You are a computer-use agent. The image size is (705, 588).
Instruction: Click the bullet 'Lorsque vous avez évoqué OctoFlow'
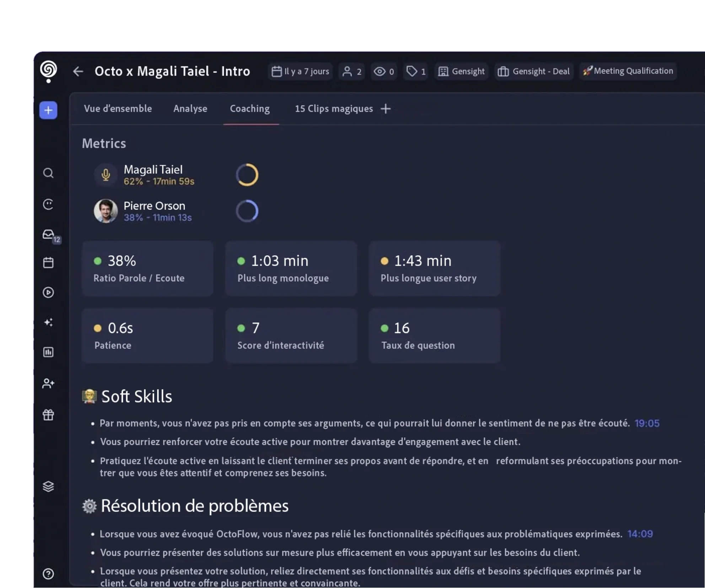pyautogui.click(x=361, y=534)
